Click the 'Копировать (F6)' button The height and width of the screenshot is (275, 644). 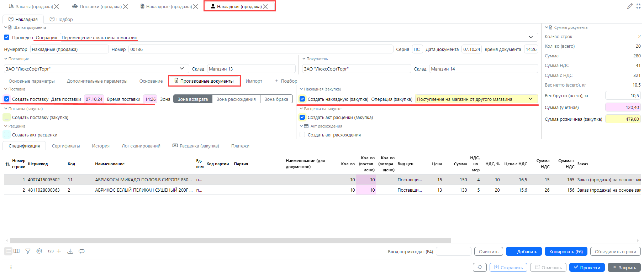[566, 251]
